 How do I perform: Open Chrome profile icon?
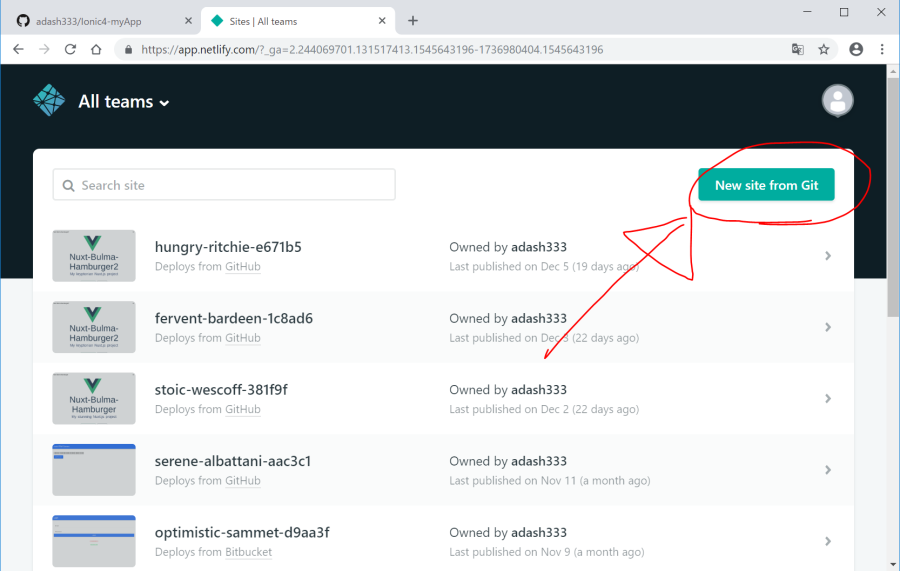click(856, 49)
